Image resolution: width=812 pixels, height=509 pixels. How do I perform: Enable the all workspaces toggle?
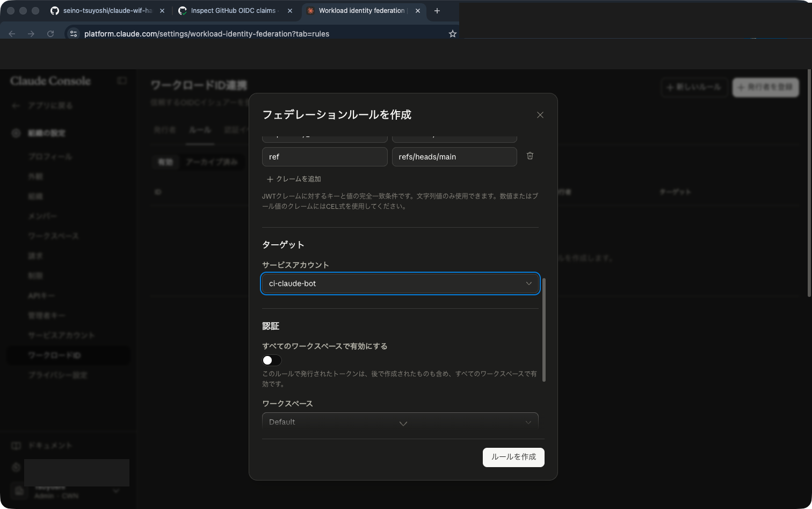[272, 360]
